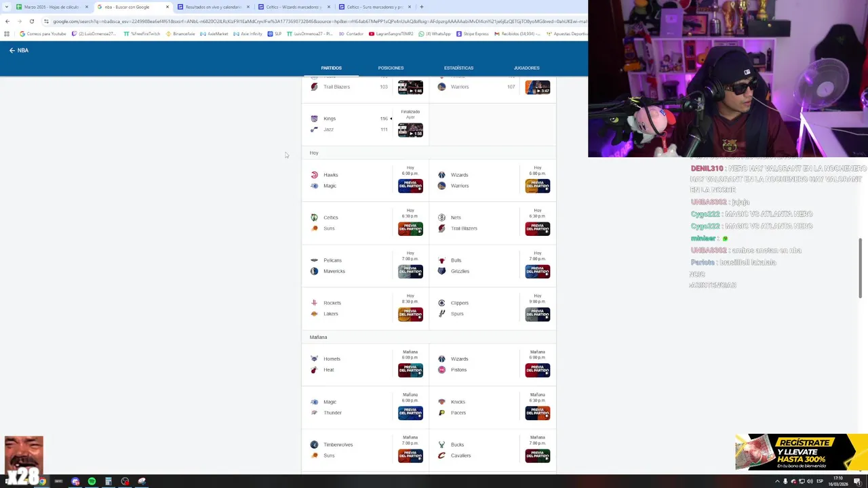868x488 pixels.
Task: Open Spotify from the taskbar
Action: (x=92, y=481)
